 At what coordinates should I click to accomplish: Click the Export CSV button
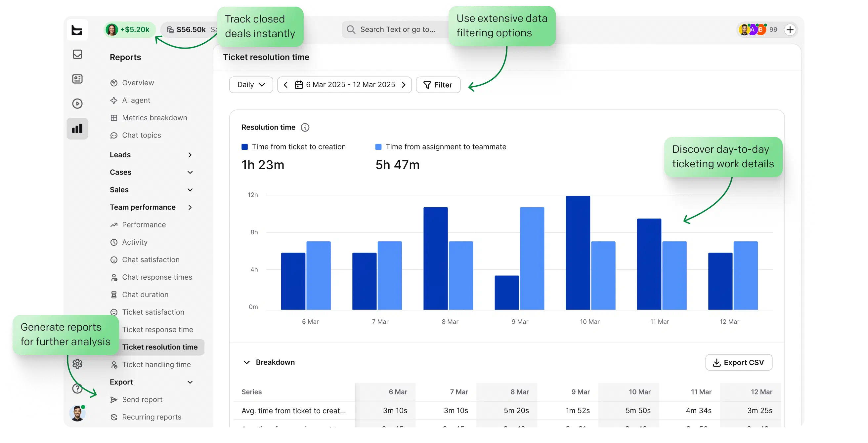pyautogui.click(x=738, y=362)
